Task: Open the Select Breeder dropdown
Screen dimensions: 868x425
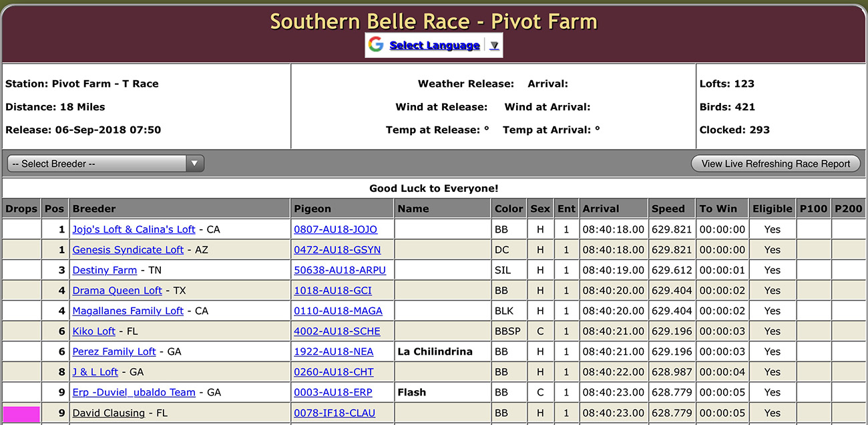Action: coord(105,164)
